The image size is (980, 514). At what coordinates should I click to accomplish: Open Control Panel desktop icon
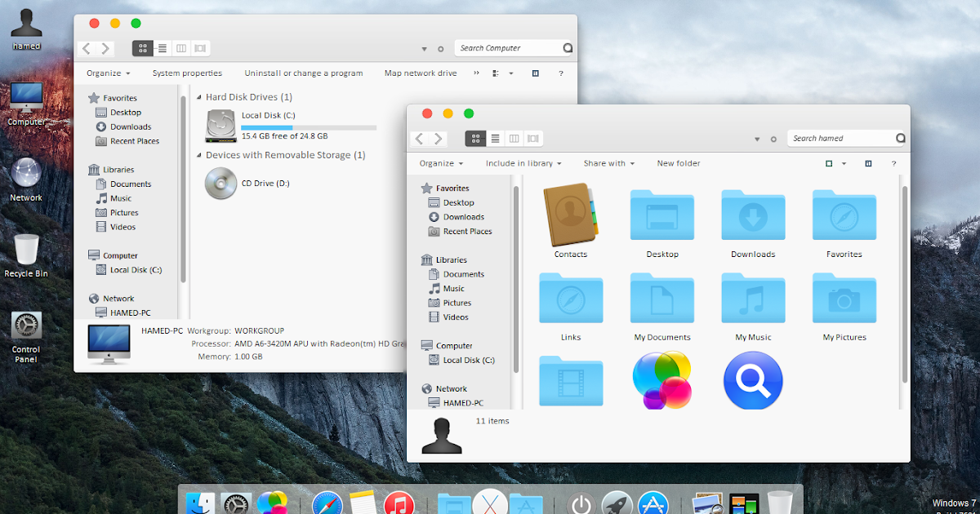[x=26, y=326]
